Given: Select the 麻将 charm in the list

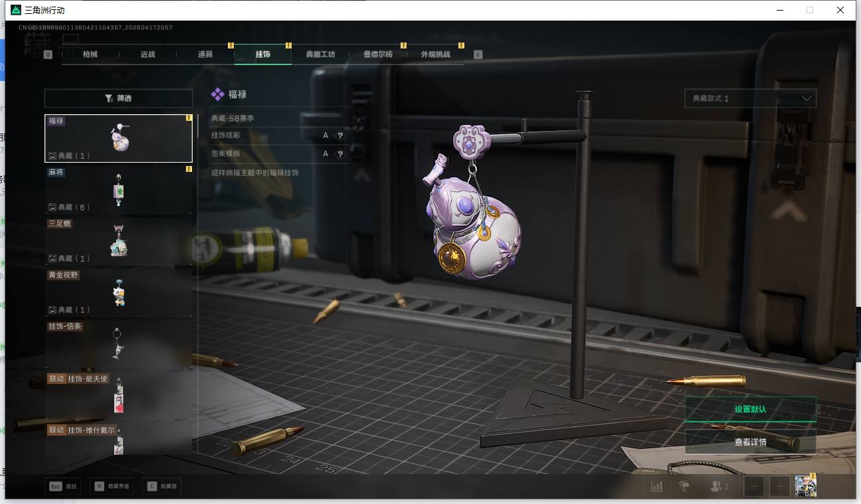Looking at the screenshot, I should pyautogui.click(x=118, y=190).
